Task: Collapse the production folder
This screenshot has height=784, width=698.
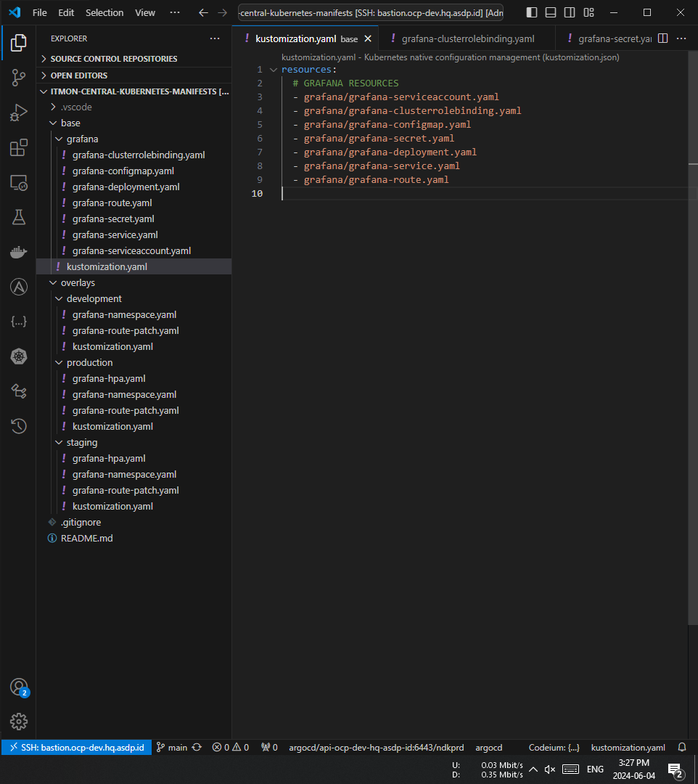Action: pyautogui.click(x=134, y=362)
